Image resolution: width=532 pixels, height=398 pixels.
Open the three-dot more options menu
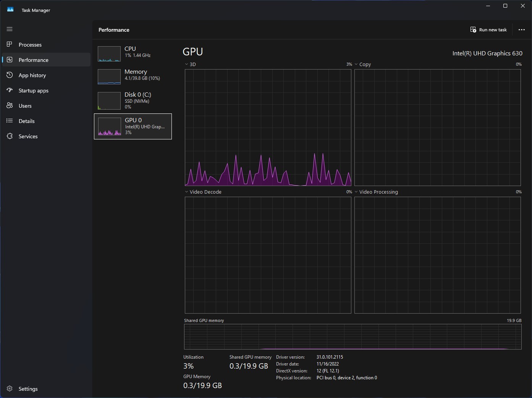pos(521,30)
